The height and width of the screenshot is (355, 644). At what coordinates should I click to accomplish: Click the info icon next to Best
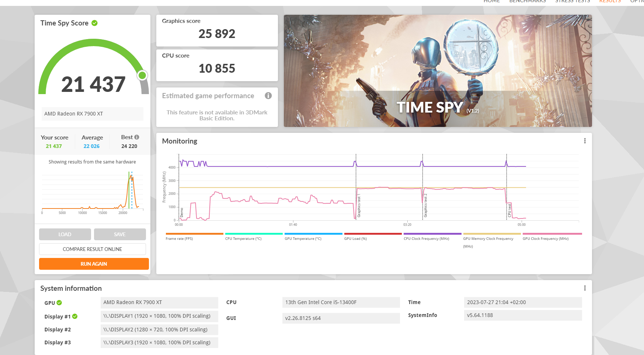coord(137,137)
